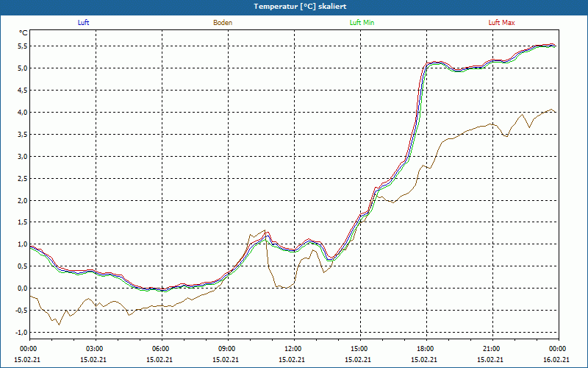The image size is (588, 368).
Task: Click the 2,0 y-axis value
Action: (23, 200)
